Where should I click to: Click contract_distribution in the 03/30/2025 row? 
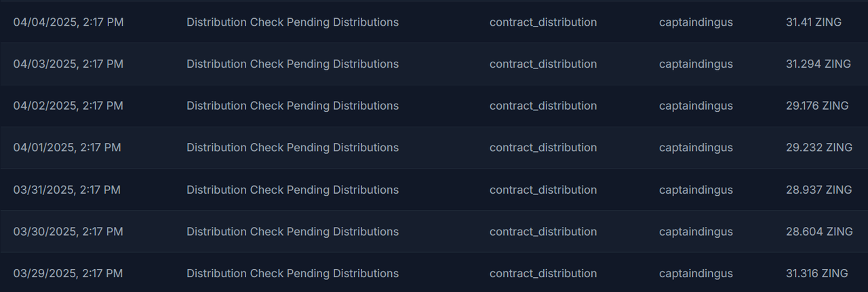point(543,232)
